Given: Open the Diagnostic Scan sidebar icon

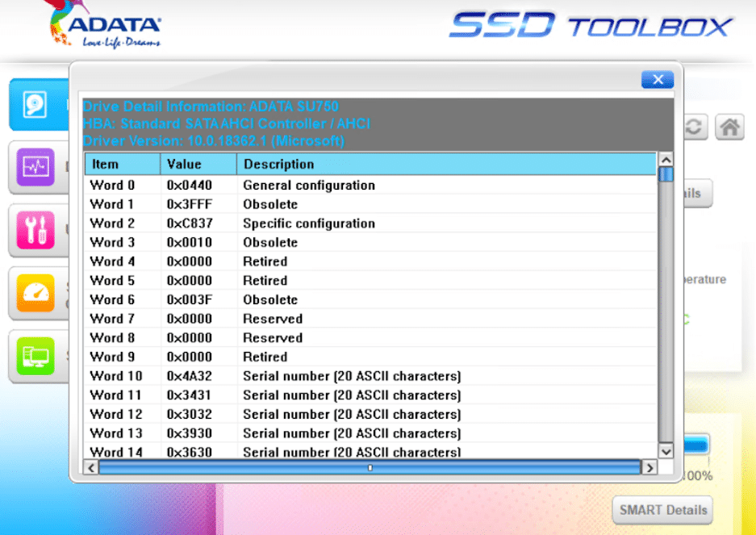Looking at the screenshot, I should 36,167.
